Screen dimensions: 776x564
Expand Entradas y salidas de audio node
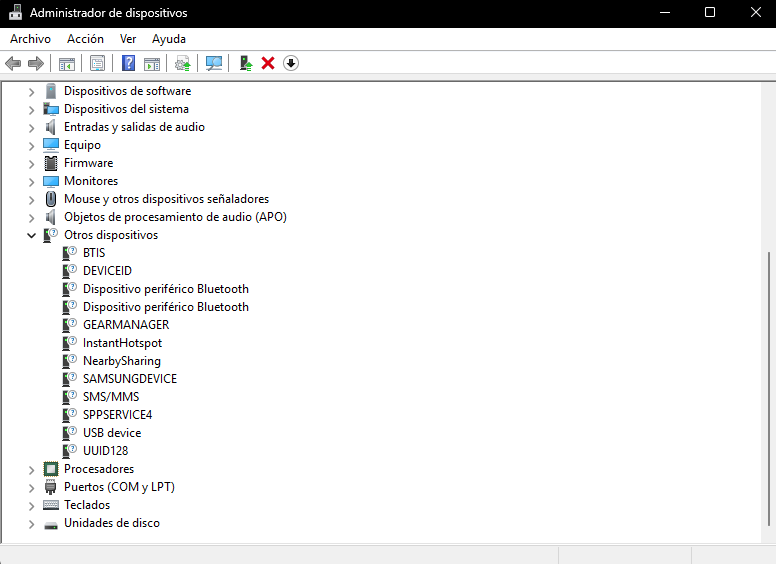(x=32, y=128)
